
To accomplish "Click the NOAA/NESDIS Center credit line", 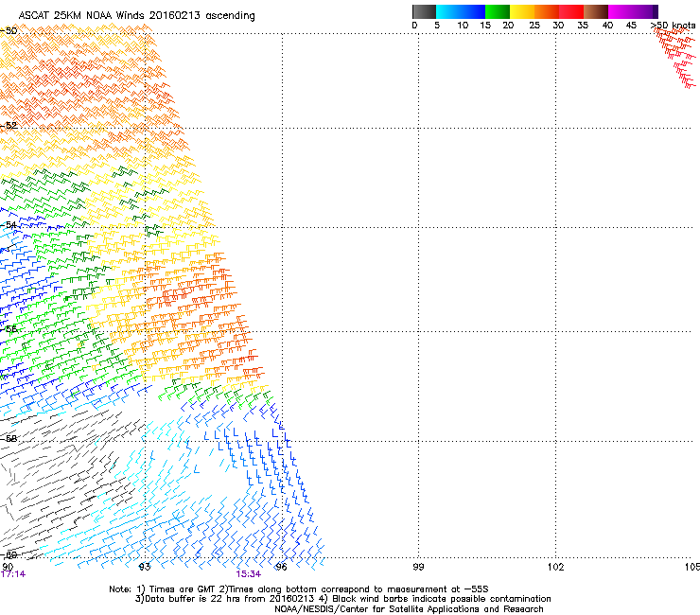I will [x=409, y=609].
